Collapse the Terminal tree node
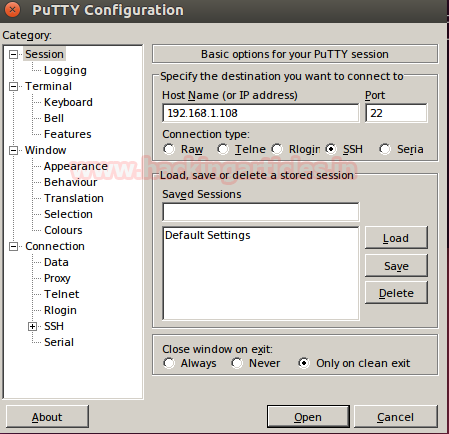Screen dimensions: 449x434 click(x=13, y=87)
